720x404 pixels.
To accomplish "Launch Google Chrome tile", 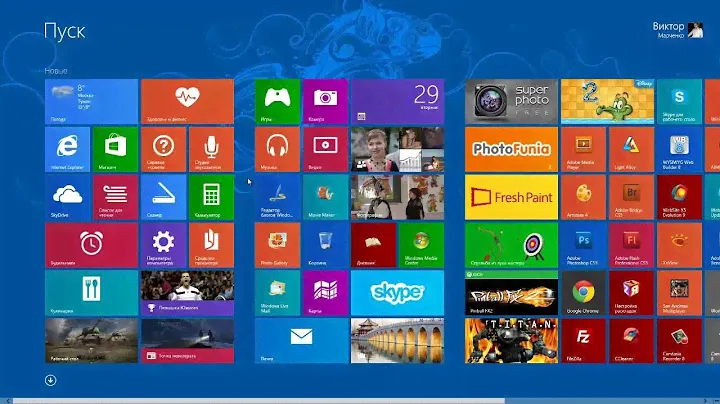I will tap(583, 292).
